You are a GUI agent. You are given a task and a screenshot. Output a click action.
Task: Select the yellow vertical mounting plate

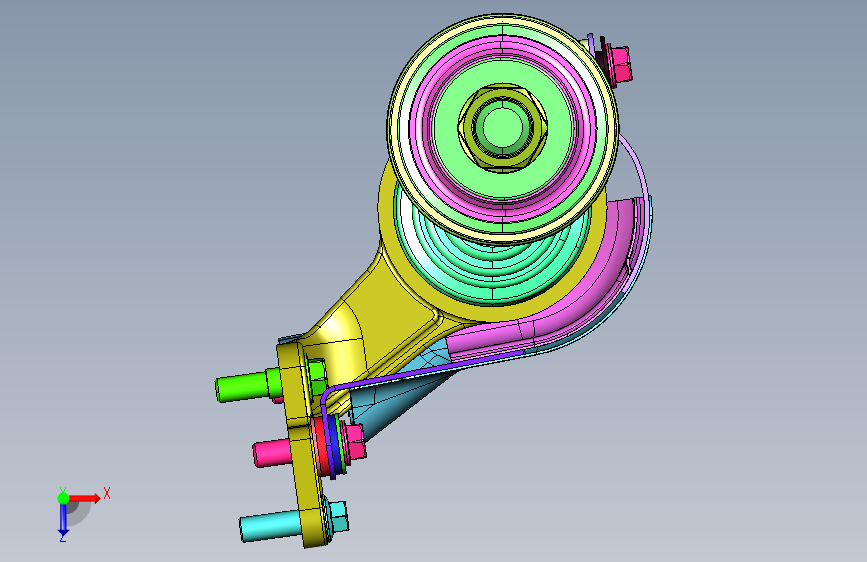(x=301, y=443)
